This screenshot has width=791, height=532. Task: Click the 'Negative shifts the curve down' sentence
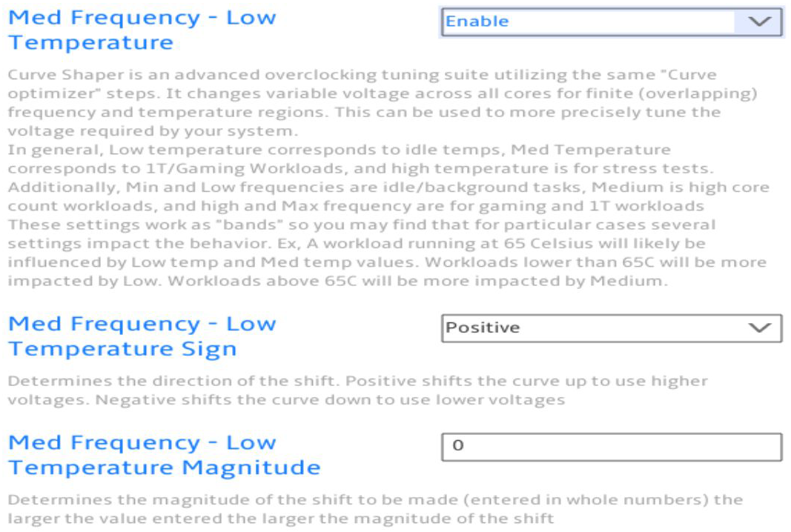[331, 400]
